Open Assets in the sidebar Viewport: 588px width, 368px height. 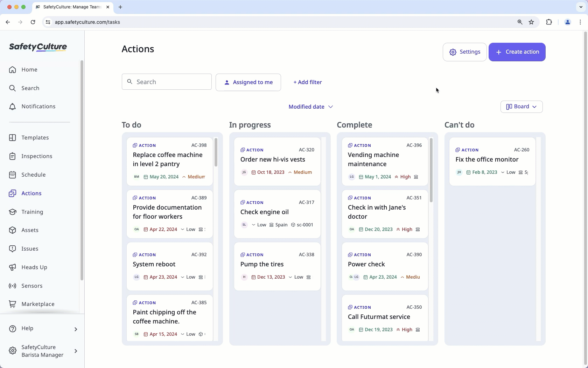24,230
